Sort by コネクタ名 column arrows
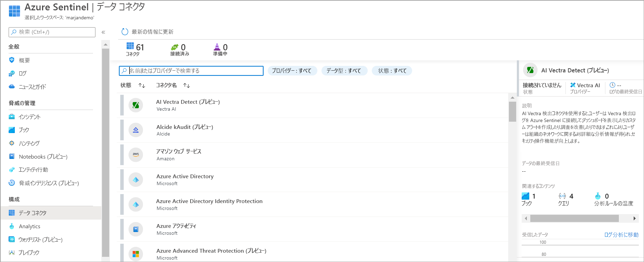Image resolution: width=644 pixels, height=262 pixels. coord(186,85)
